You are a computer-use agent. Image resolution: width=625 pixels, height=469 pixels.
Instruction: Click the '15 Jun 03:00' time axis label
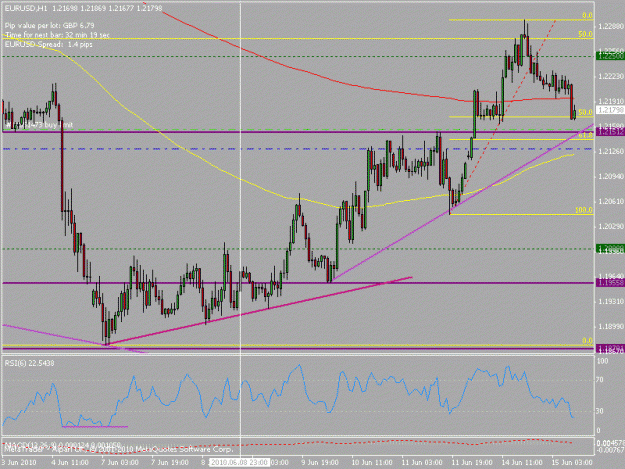coord(572,462)
